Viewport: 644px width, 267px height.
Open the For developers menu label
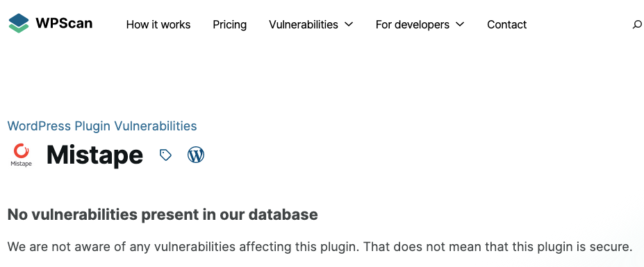pyautogui.click(x=413, y=24)
